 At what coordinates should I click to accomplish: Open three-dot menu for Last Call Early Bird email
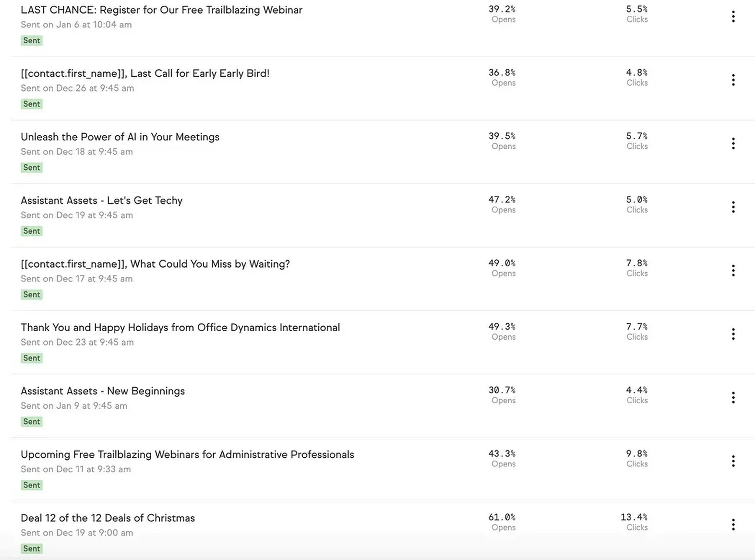[x=733, y=80]
